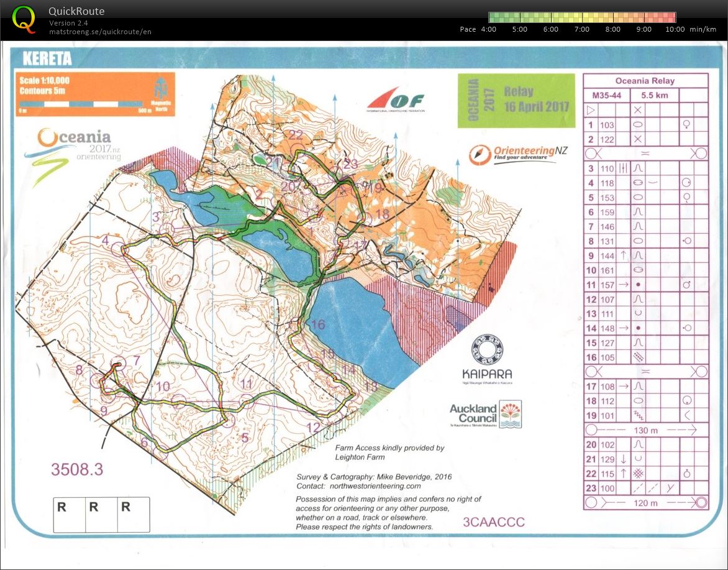Select control code 103 in row 1
The image size is (728, 570).
(607, 125)
